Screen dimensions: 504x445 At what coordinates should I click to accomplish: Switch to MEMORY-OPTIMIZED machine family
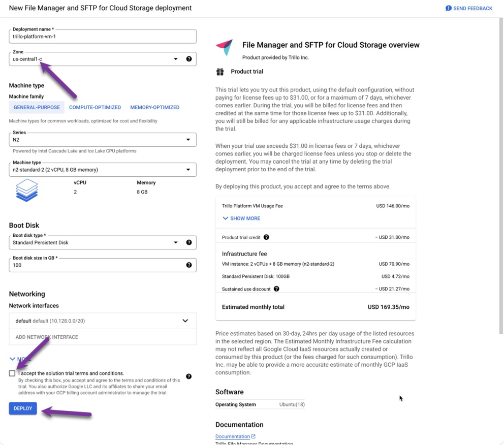point(155,107)
